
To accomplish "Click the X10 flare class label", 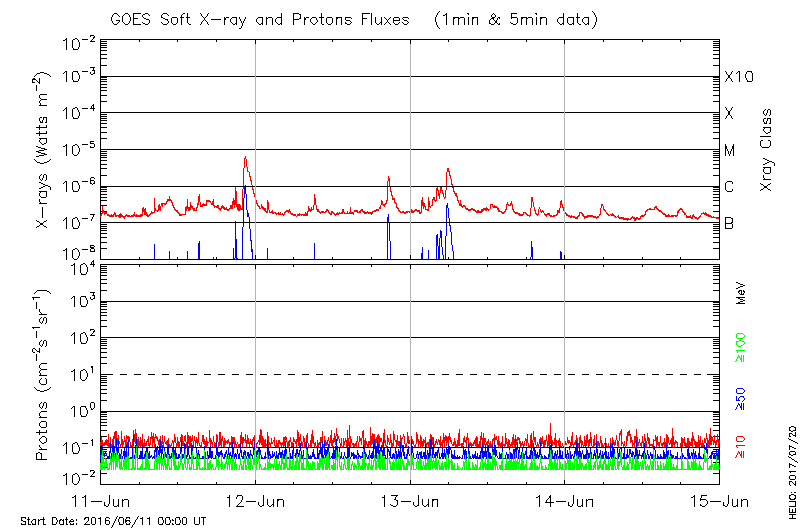I will point(737,77).
